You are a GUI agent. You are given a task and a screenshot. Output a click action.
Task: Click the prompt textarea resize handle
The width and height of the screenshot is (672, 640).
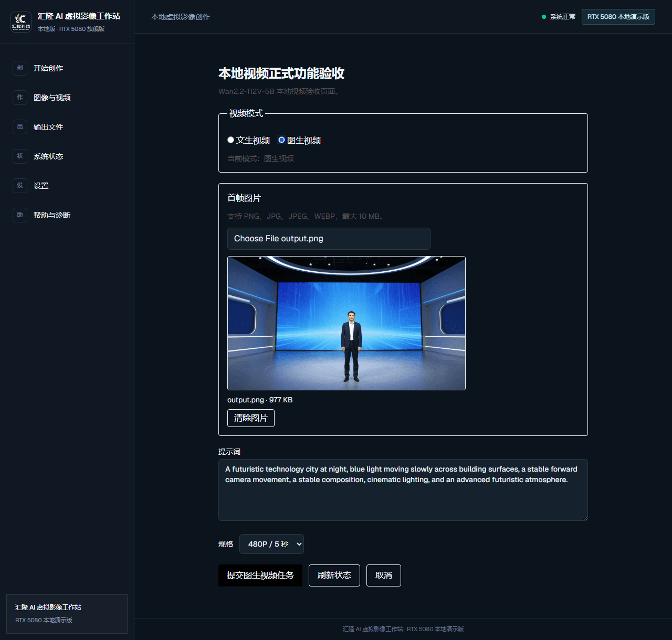pyautogui.click(x=585, y=518)
